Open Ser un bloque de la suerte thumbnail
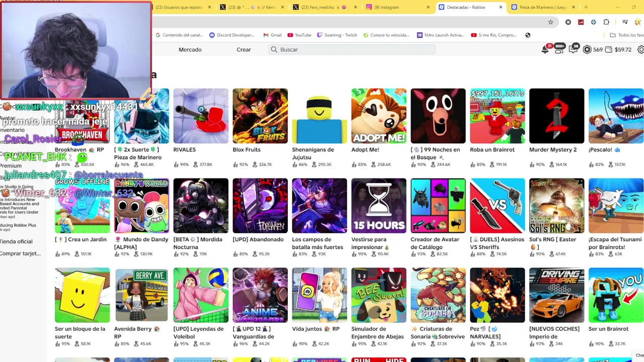Screen dimensions: 644x362 [x=82, y=295]
